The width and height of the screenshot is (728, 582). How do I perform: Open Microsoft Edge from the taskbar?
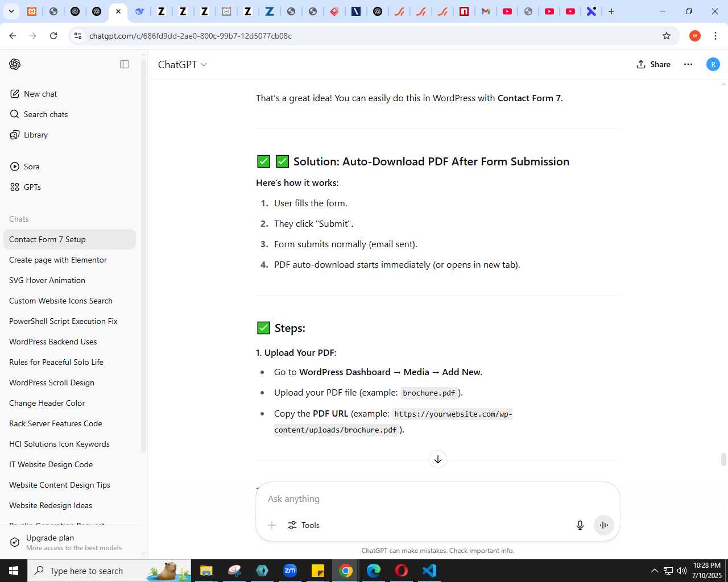[374, 571]
